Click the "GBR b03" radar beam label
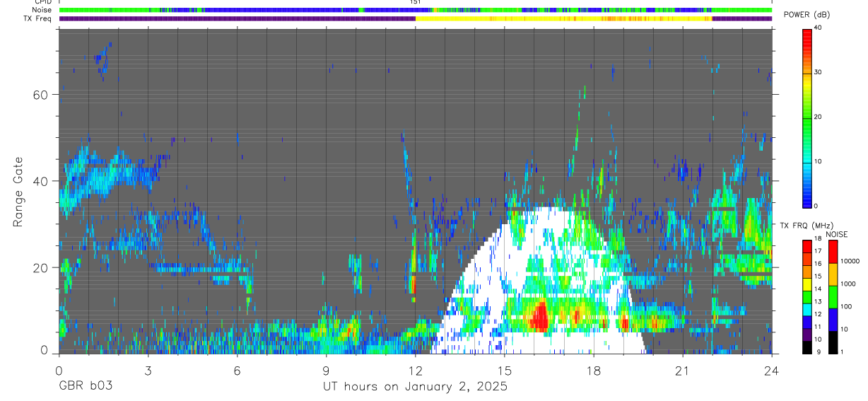 tap(86, 387)
